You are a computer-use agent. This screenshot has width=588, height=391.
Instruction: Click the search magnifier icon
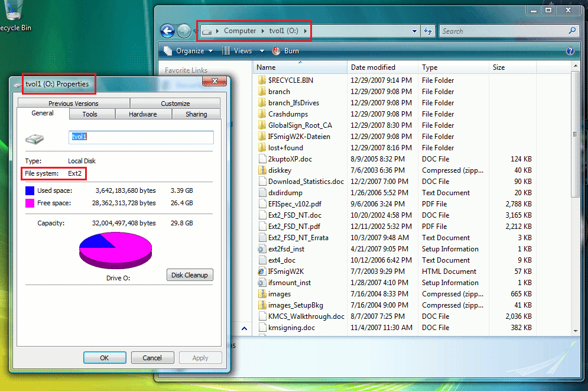[572, 31]
